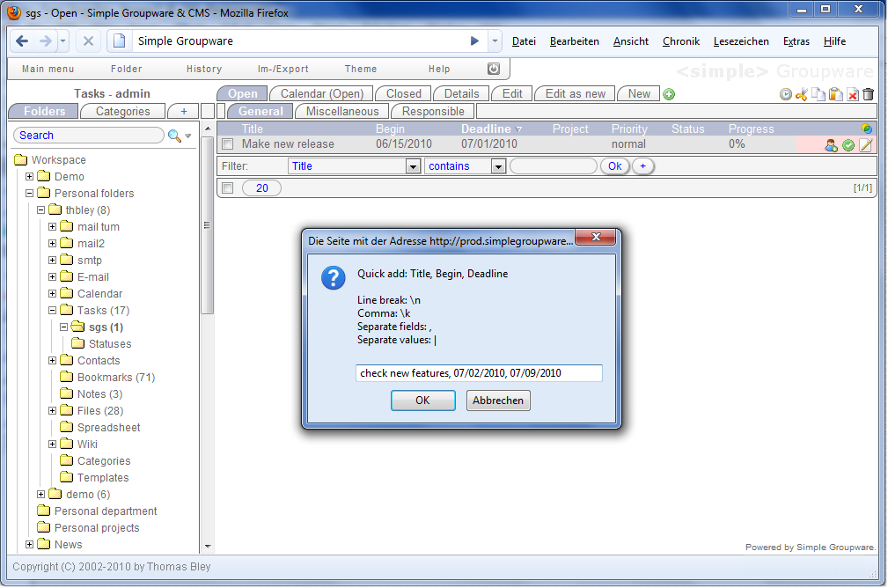Click the blue question mark dialog icon
Viewport: 888px width, 588px height.
[x=333, y=278]
